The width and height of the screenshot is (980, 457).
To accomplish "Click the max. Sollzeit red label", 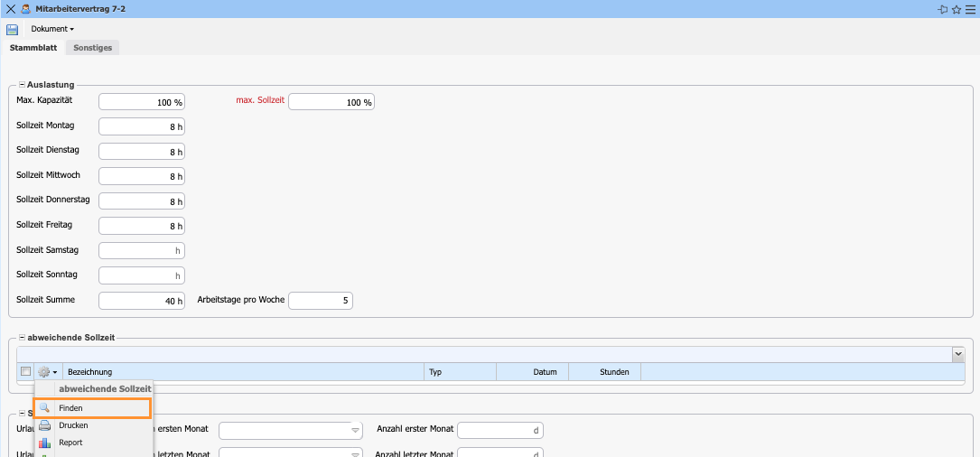I will click(x=260, y=100).
